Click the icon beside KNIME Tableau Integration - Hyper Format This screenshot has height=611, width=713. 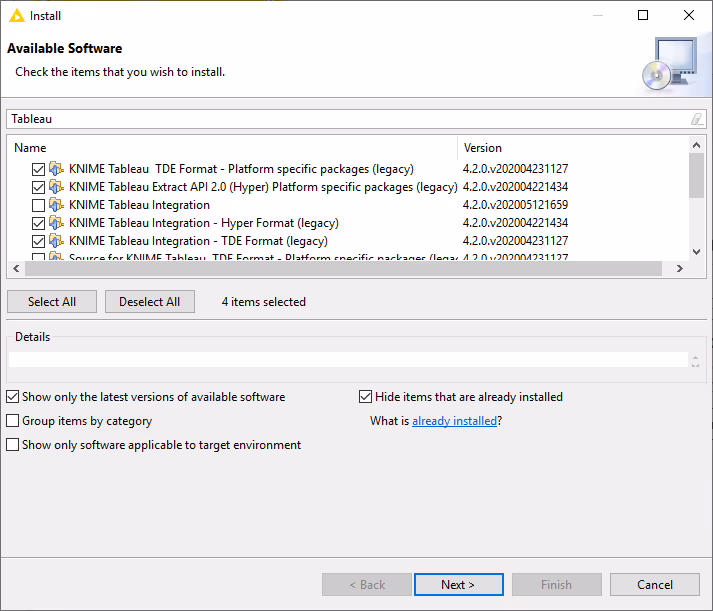57,223
